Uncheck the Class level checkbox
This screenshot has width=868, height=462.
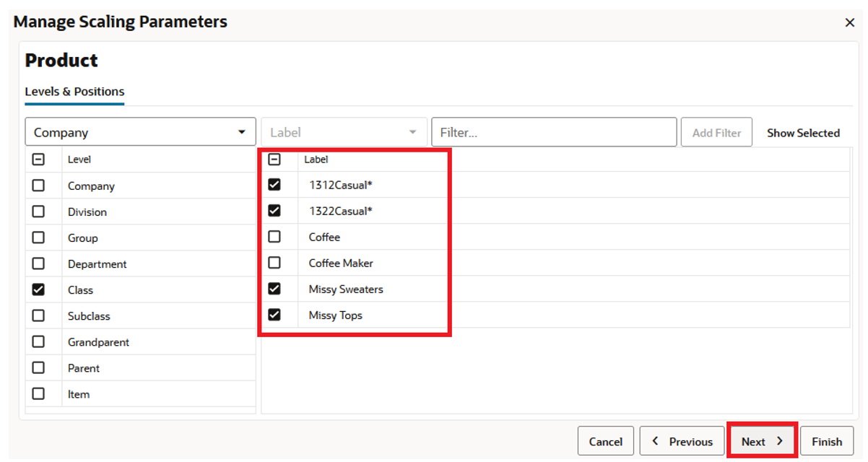(x=38, y=289)
